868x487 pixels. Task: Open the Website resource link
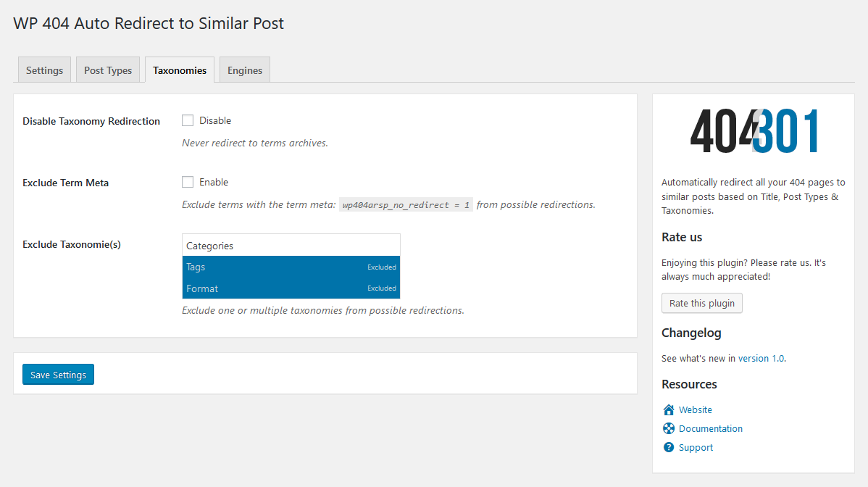coord(696,410)
